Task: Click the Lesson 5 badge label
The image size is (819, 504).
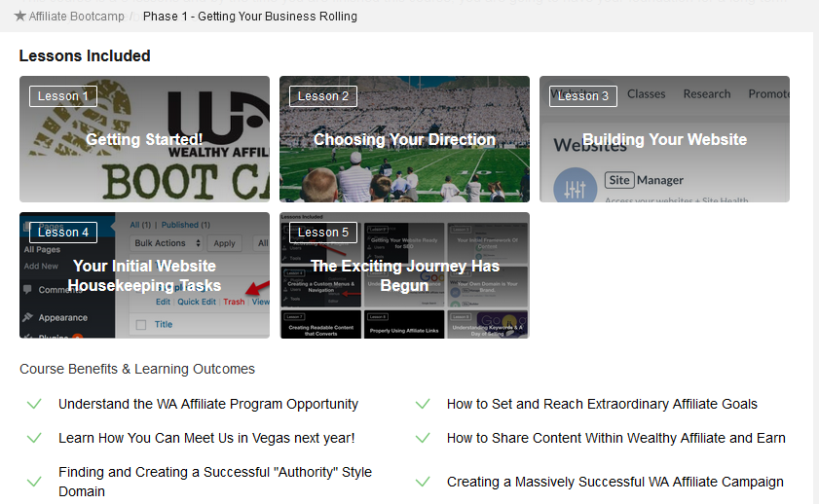Action: tap(323, 233)
